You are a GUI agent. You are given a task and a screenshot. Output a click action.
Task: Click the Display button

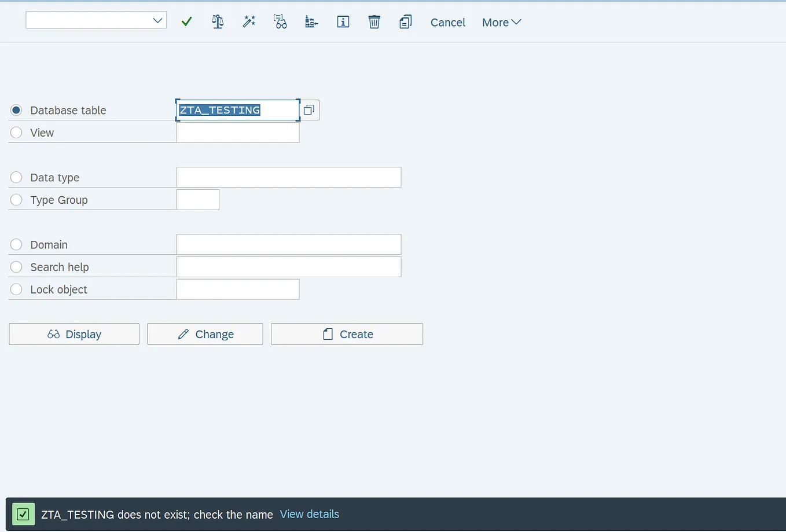[74, 334]
